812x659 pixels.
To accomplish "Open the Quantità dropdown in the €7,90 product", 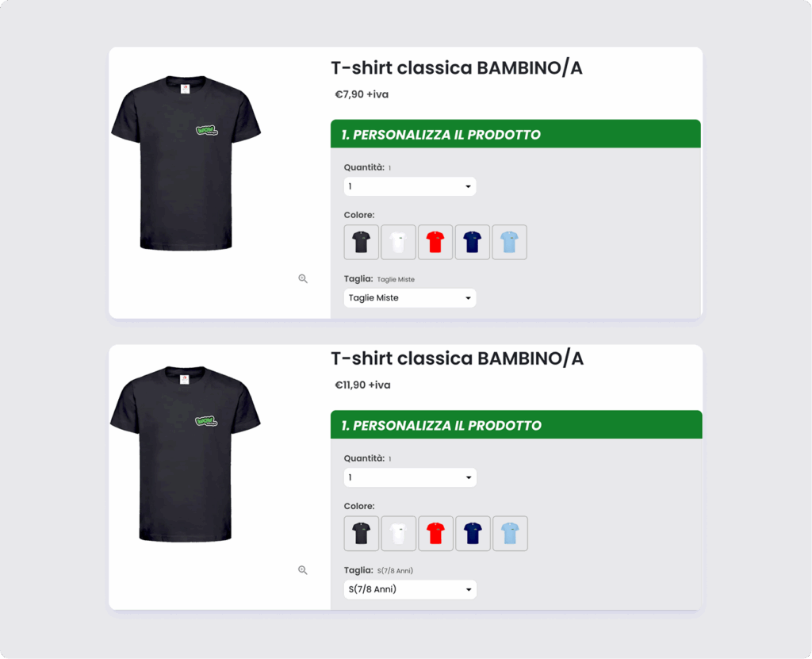I will tap(410, 186).
